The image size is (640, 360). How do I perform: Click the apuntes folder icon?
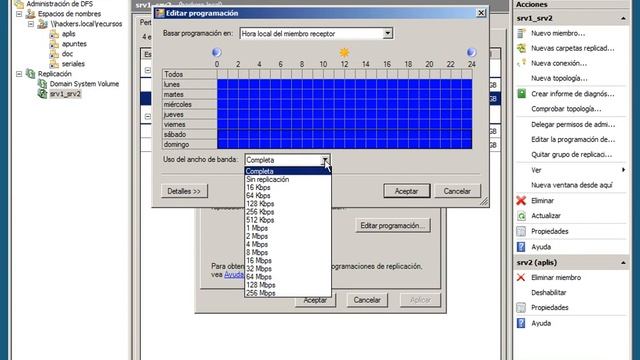pyautogui.click(x=54, y=44)
